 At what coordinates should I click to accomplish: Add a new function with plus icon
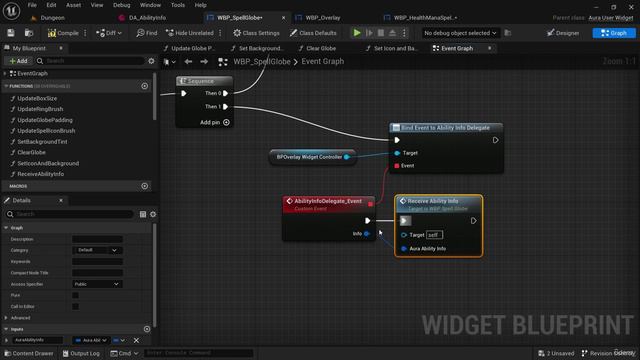click(x=144, y=86)
